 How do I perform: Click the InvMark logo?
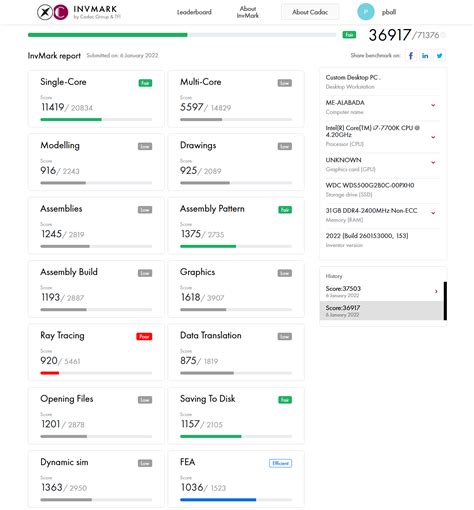(x=79, y=12)
